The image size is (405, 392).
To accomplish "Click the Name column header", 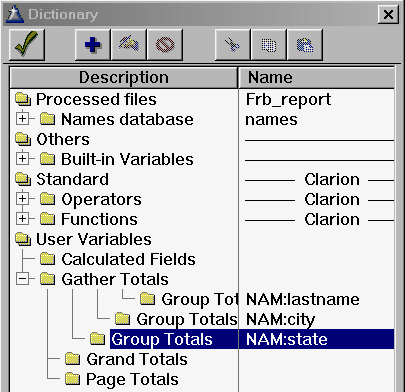I will (x=317, y=77).
